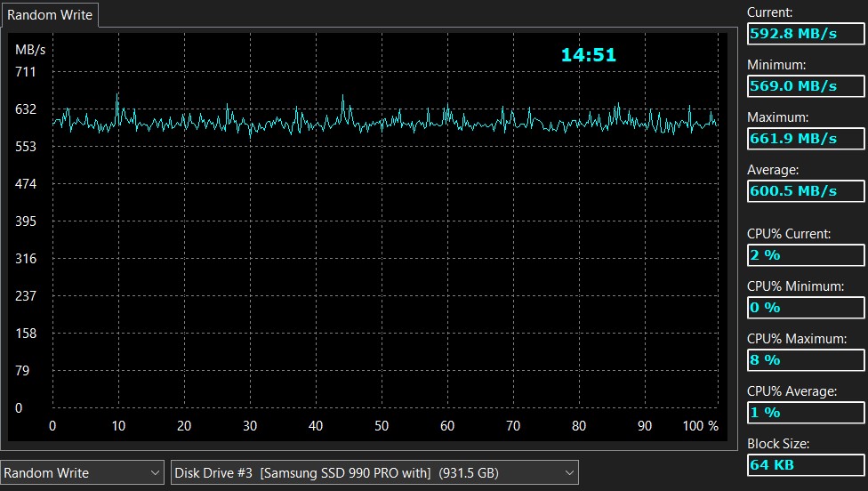
Task: Click the CPU% Current 2 % box
Action: pyautogui.click(x=805, y=255)
